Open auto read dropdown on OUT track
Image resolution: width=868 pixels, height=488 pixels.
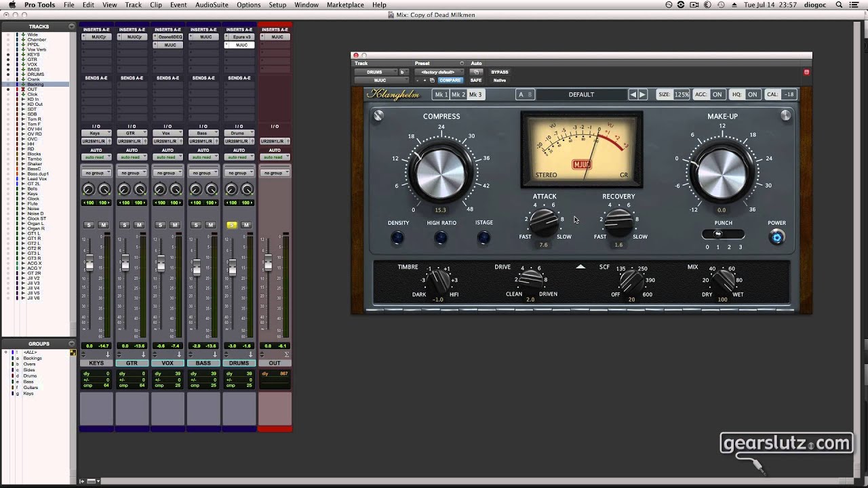click(275, 157)
